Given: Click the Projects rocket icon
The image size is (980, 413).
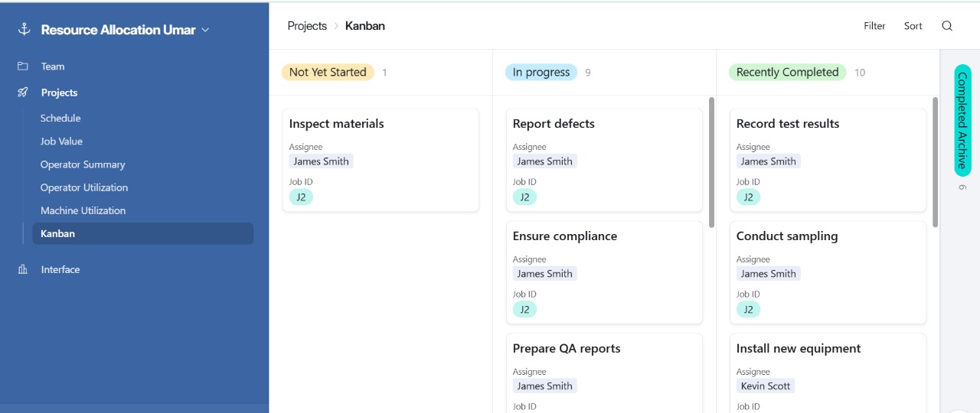Looking at the screenshot, I should (23, 93).
